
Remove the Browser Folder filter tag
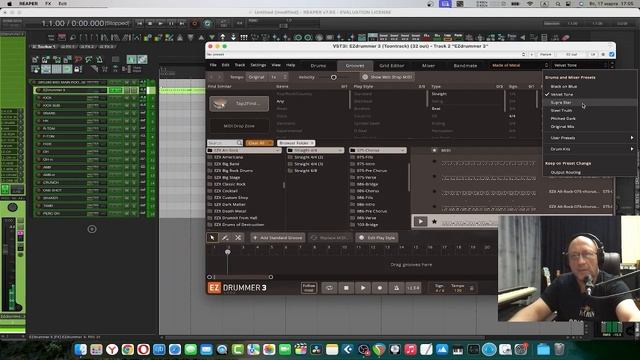(313, 143)
